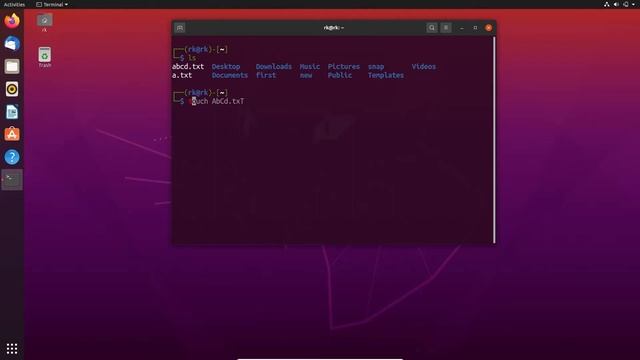640x360 pixels.
Task: Click the AbCd.txT argument in command line
Action: pyautogui.click(x=228, y=101)
